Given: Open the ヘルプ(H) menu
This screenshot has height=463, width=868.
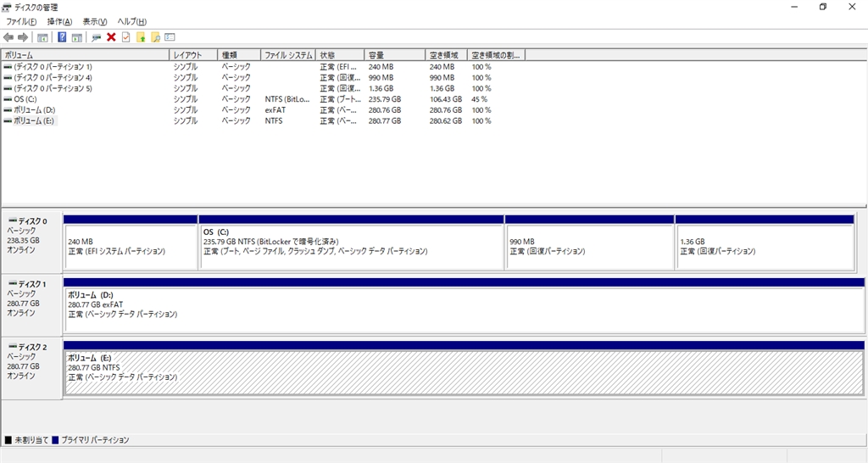Looking at the screenshot, I should tap(131, 21).
